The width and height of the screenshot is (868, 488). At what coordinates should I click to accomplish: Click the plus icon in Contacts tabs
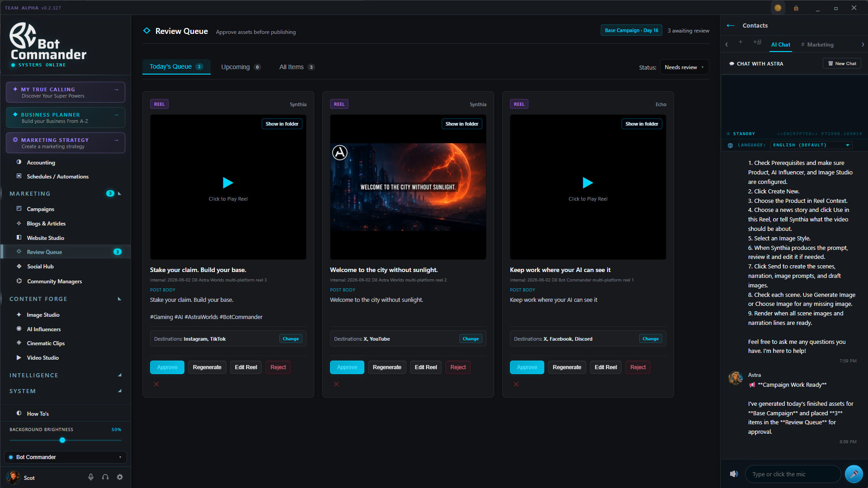click(741, 42)
